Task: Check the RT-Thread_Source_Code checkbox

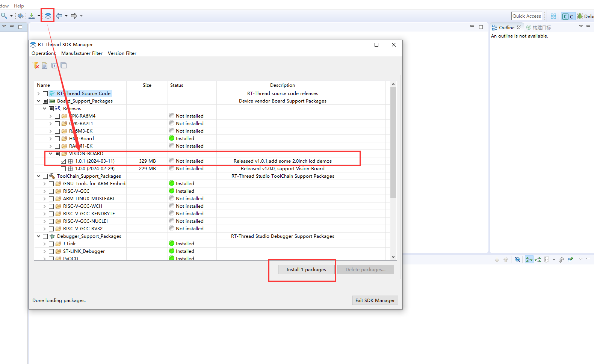Action: click(x=45, y=94)
